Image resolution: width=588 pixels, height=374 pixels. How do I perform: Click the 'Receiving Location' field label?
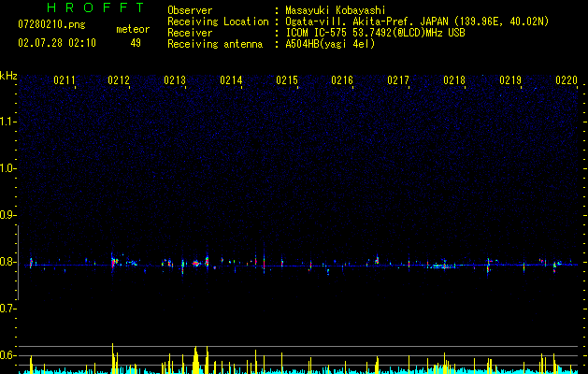click(218, 22)
